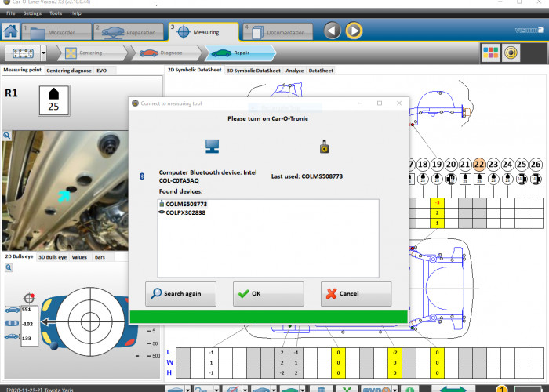Image resolution: width=549 pixels, height=392 pixels.
Task: Click the Search again button
Action: (x=180, y=294)
